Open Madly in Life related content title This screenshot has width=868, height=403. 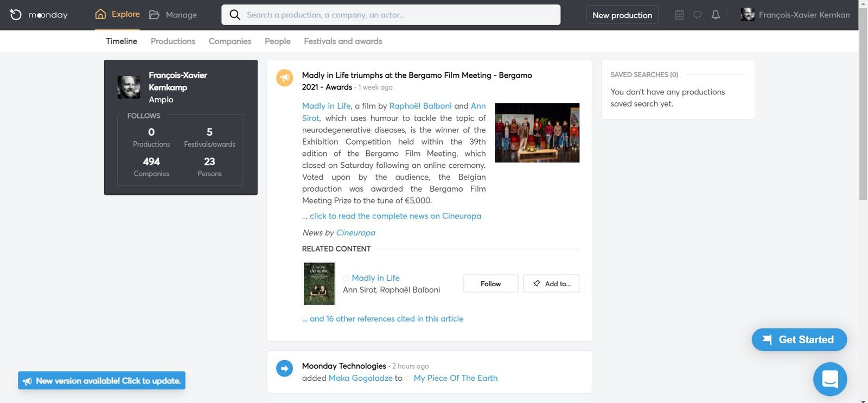pos(375,278)
